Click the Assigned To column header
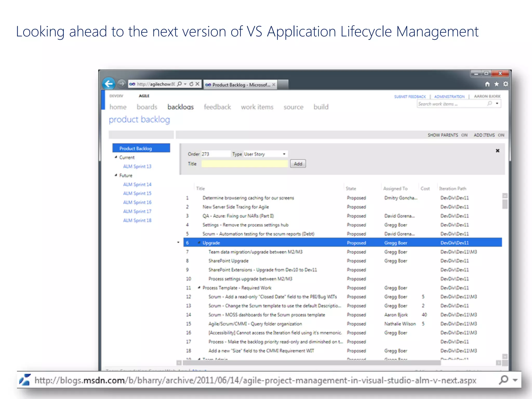 (x=395, y=188)
